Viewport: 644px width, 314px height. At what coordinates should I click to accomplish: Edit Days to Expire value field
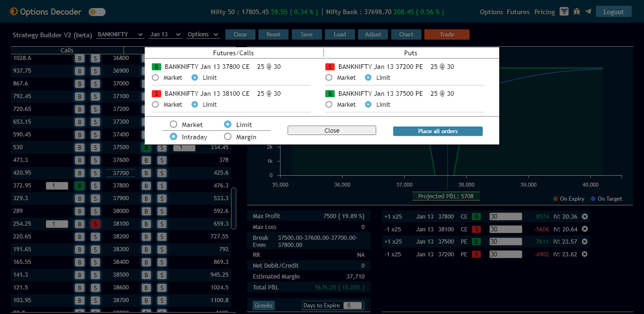[353, 306]
